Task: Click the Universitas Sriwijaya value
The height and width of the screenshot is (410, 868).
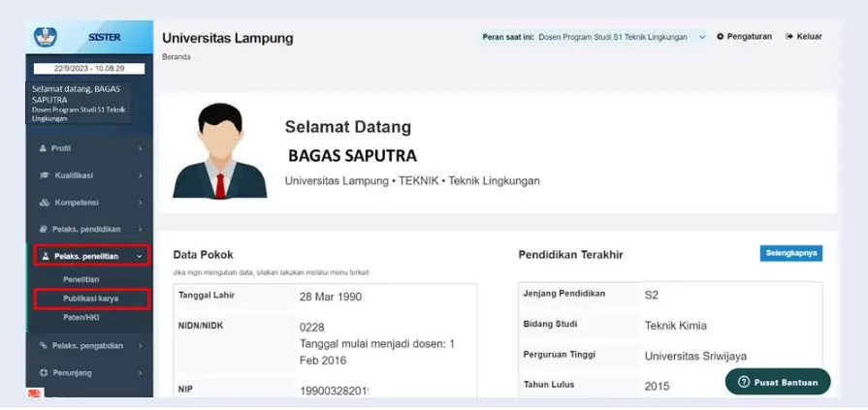Action: pos(695,357)
